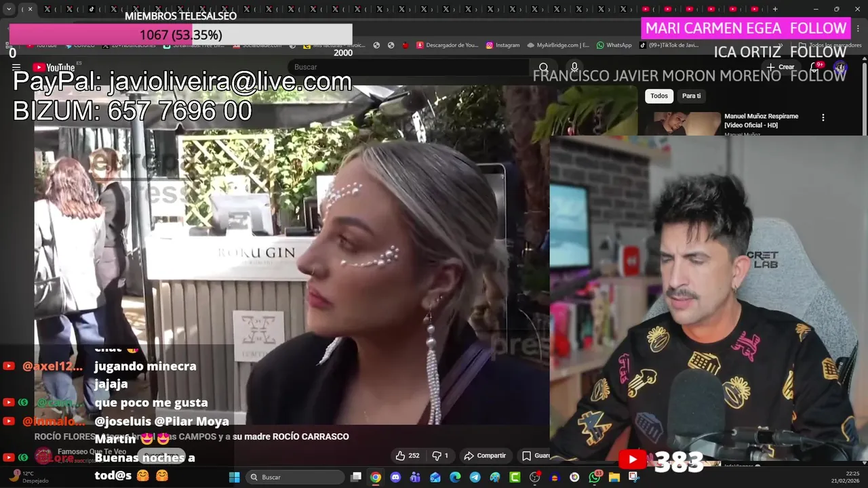Select the Todos filter chip

click(x=659, y=96)
